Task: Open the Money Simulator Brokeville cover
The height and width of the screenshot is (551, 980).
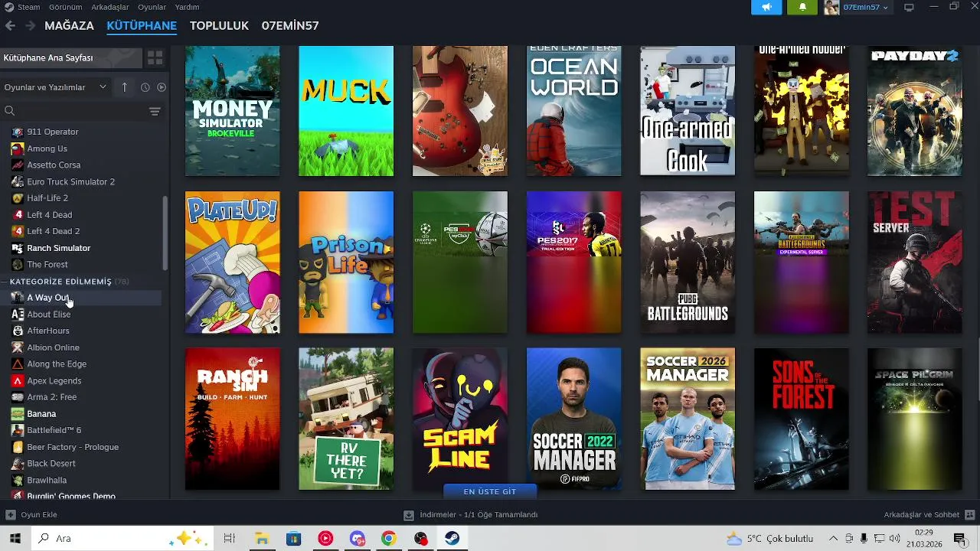Action: (232, 111)
